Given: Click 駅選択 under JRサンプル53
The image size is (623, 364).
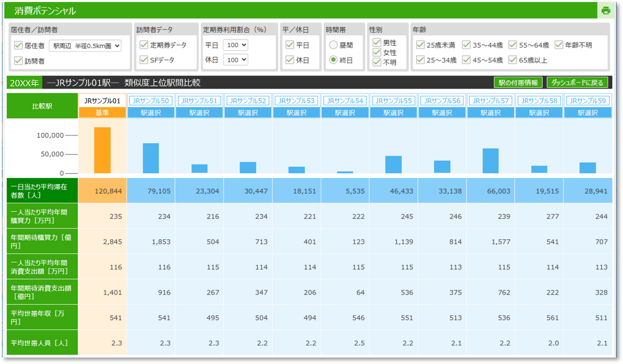Looking at the screenshot, I should point(297,113).
